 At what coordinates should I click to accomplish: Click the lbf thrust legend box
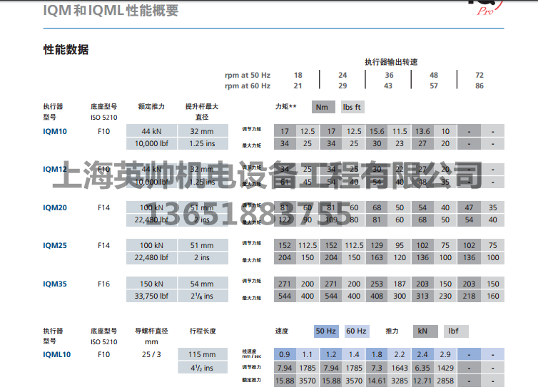[456, 331]
